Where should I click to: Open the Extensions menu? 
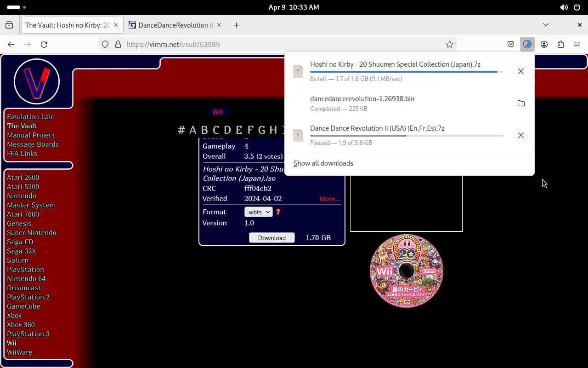click(560, 44)
